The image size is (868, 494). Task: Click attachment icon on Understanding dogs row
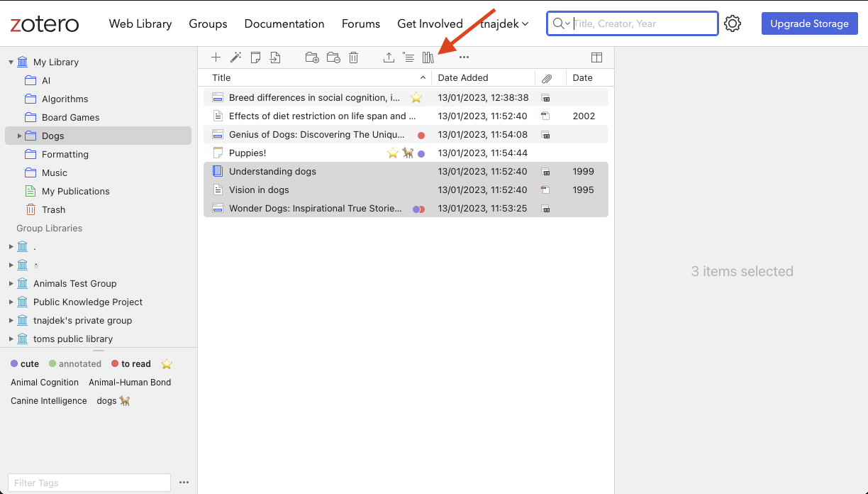tap(545, 172)
